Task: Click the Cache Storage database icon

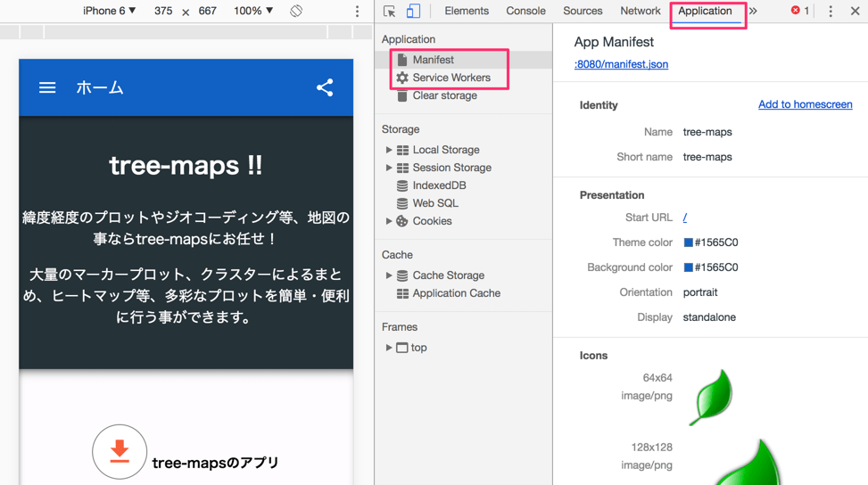Action: coord(402,275)
